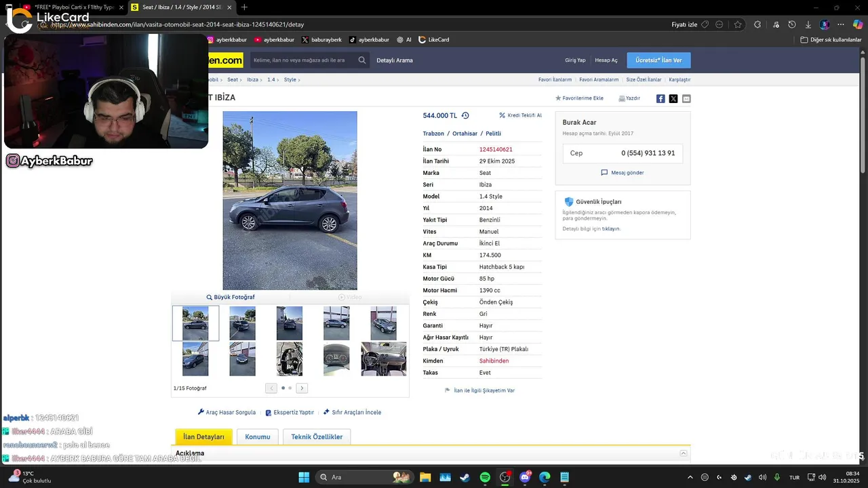Open the AI bookmark
This screenshot has width=868, height=488.
click(x=404, y=40)
